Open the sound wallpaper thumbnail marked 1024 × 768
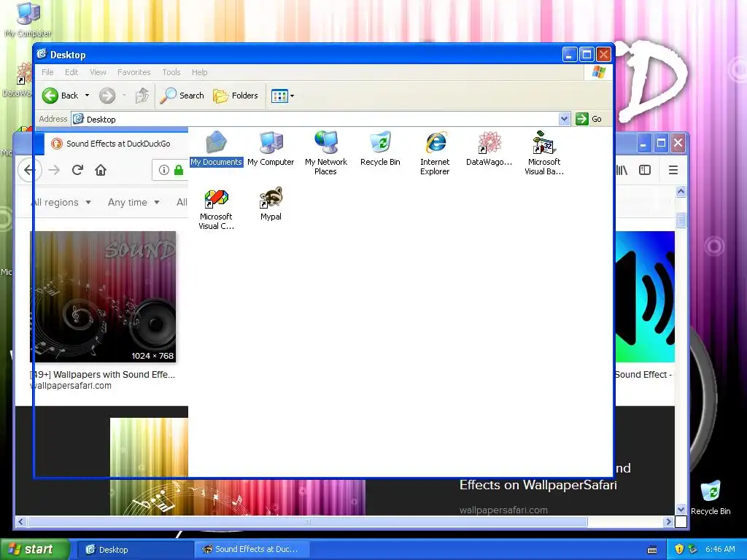Viewport: 747px width, 560px height. pos(103,297)
